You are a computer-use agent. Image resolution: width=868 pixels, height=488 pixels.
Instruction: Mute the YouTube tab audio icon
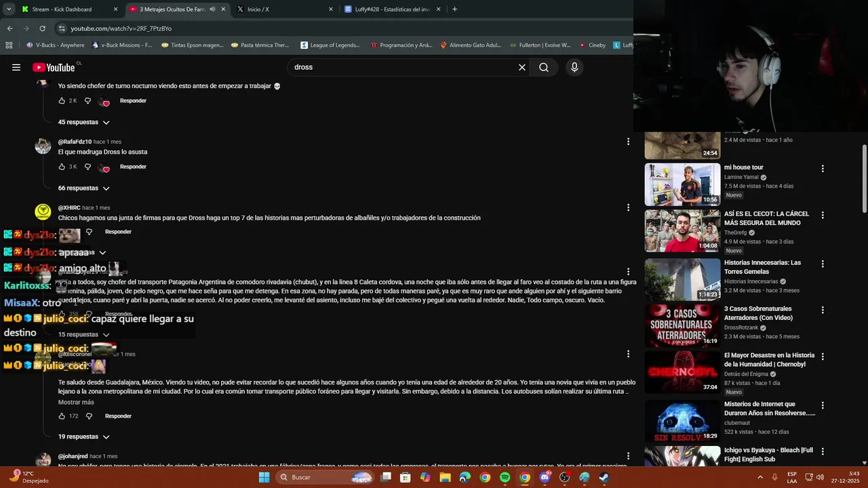click(x=212, y=9)
